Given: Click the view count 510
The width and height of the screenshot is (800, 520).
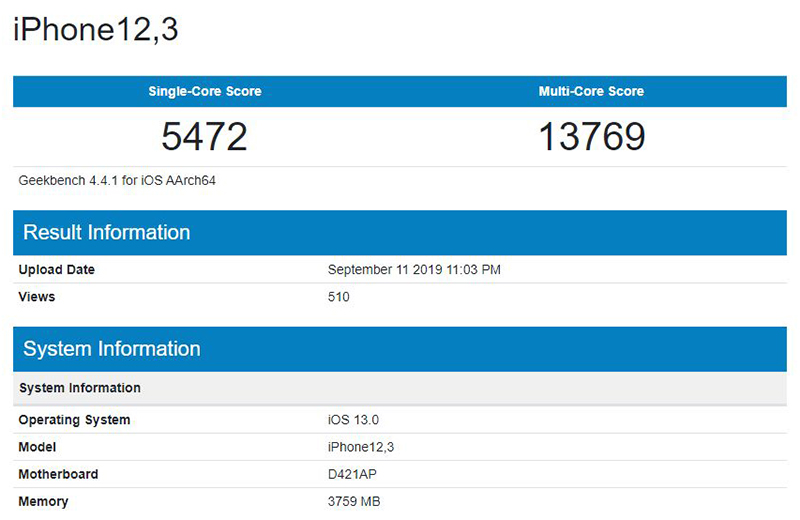Looking at the screenshot, I should [x=339, y=297].
